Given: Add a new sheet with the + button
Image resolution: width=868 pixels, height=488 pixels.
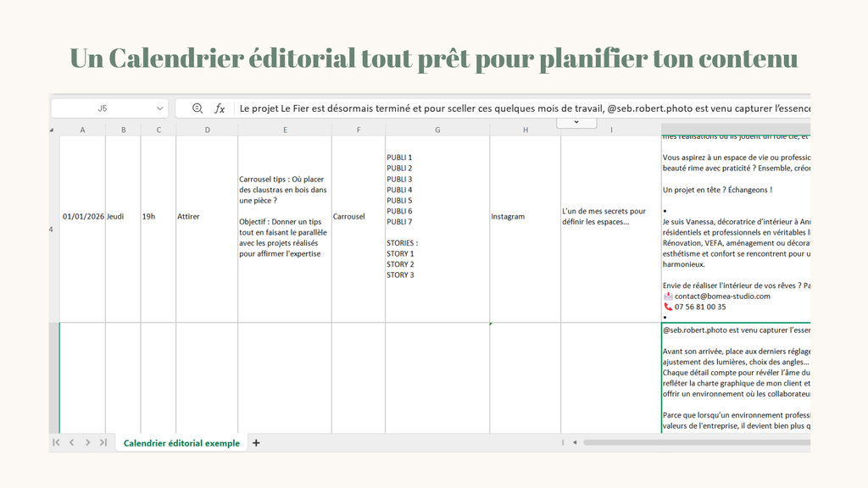Looking at the screenshot, I should [255, 442].
